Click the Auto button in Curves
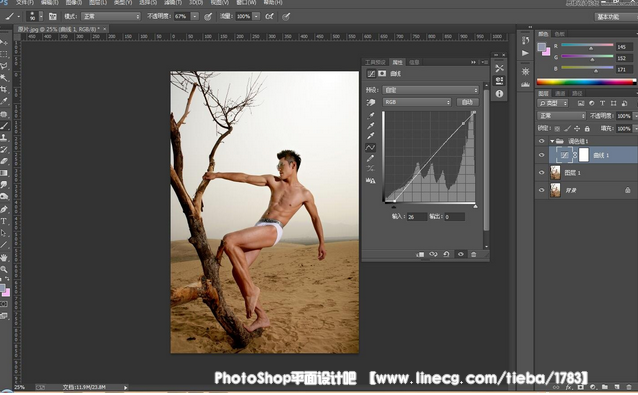Image resolution: width=638 pixels, height=395 pixels. click(x=467, y=102)
